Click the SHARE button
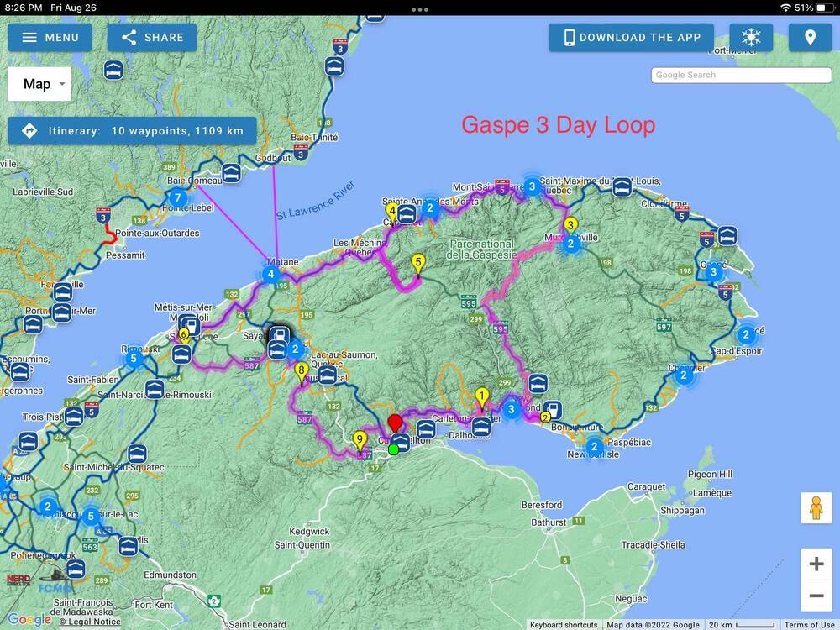840x630 pixels. click(x=152, y=38)
